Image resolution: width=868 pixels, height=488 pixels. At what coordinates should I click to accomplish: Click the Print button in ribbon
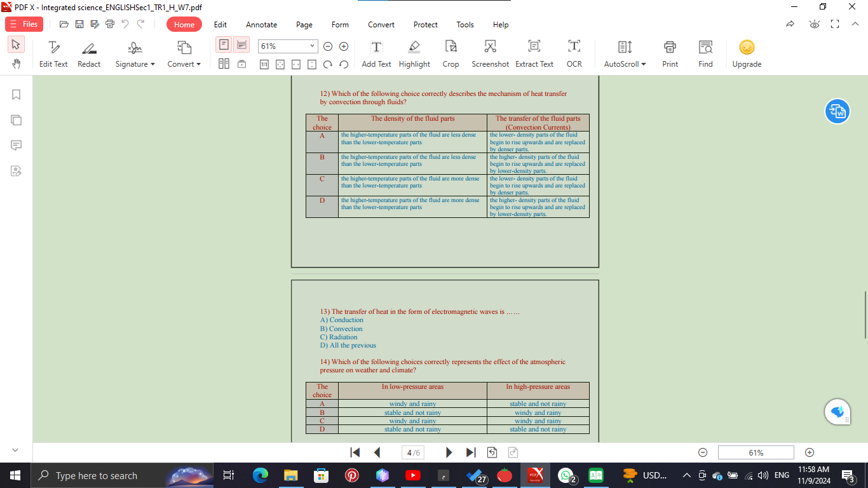point(670,54)
